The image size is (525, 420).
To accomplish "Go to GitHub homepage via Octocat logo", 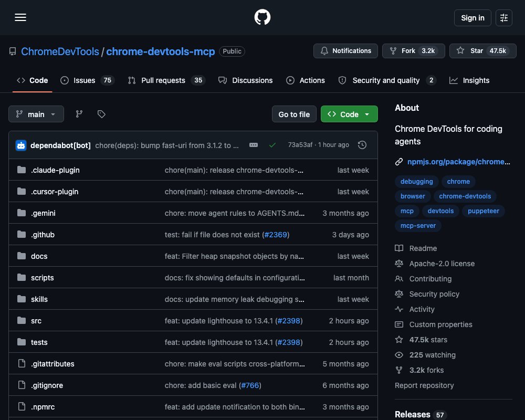I will click(262, 17).
